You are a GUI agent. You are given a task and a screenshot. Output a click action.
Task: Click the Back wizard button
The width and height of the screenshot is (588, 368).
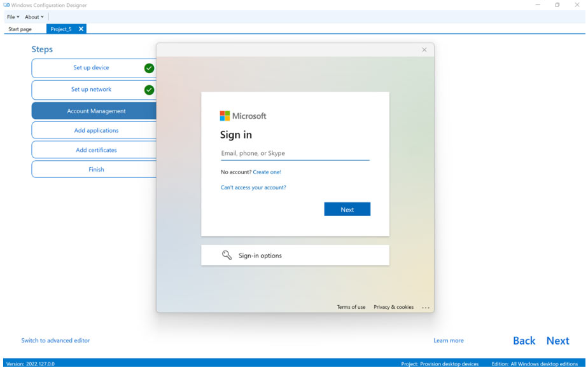(524, 341)
